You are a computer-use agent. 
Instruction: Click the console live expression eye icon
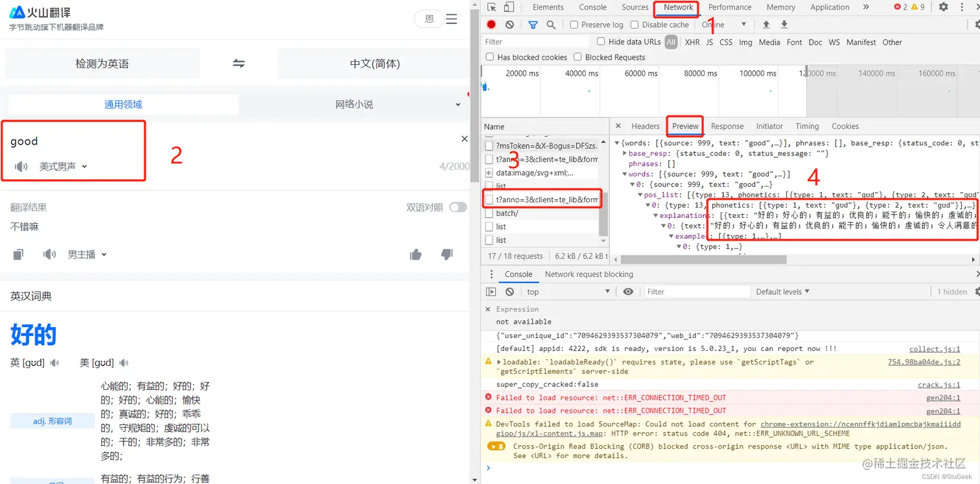coord(628,292)
